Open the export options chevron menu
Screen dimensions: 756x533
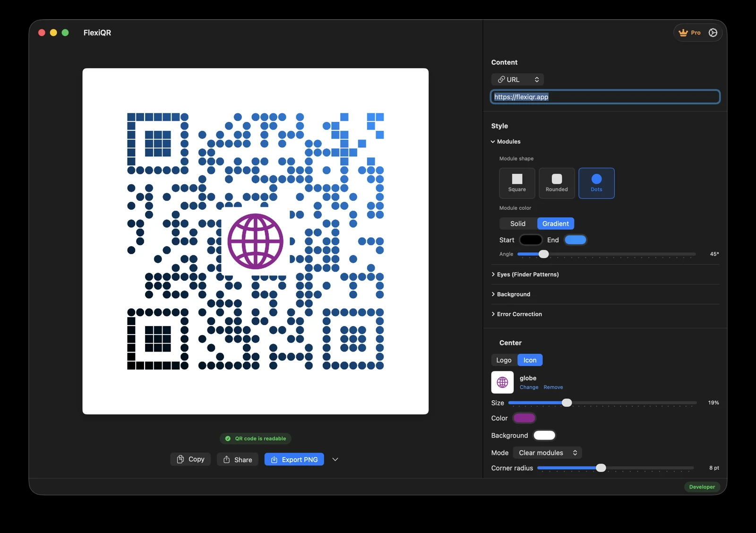[335, 459]
